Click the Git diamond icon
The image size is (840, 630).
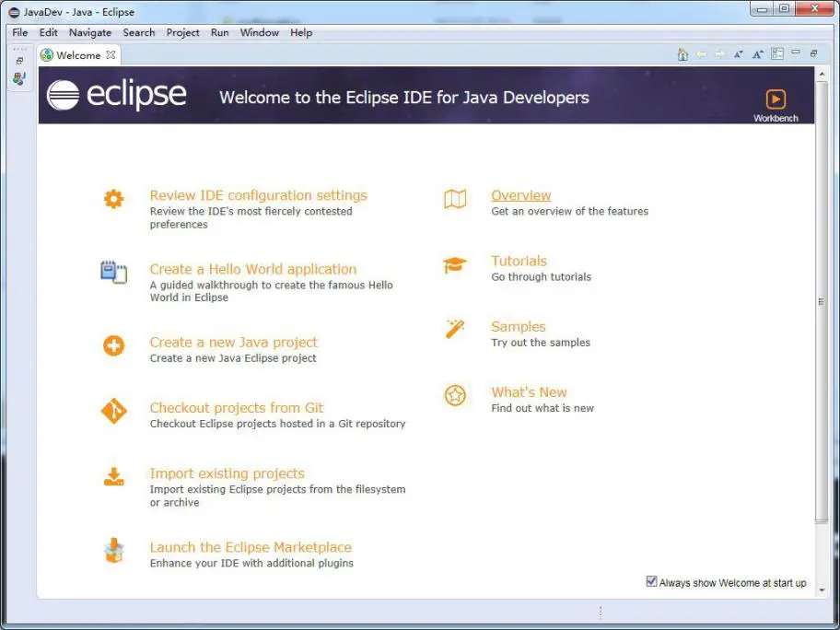click(x=113, y=411)
